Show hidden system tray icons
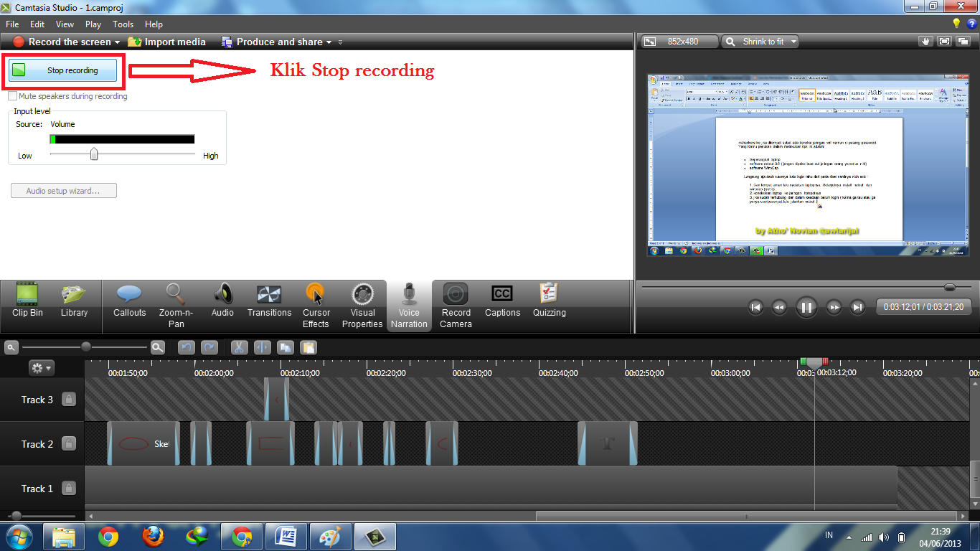Viewport: 980px width, 551px height. [x=849, y=537]
